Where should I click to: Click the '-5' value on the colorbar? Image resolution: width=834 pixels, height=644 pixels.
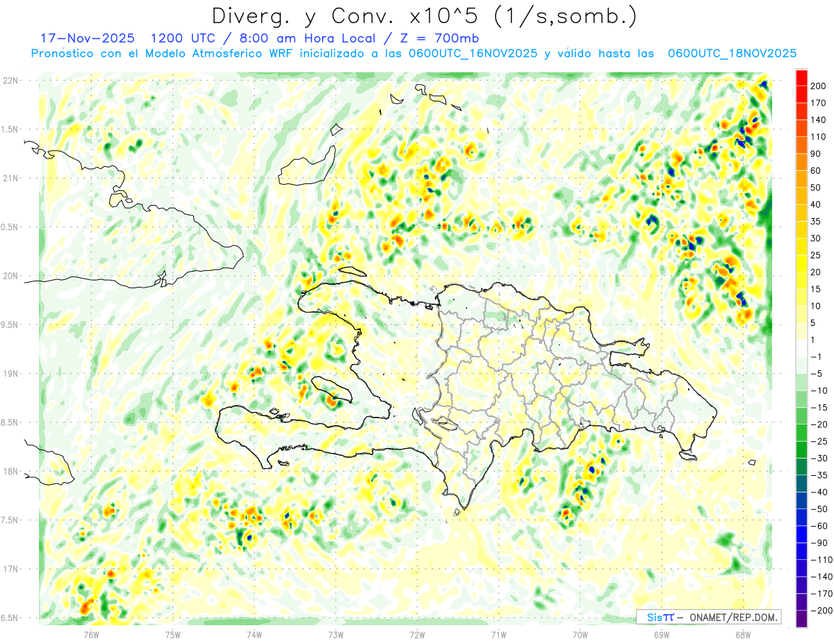[x=817, y=374]
